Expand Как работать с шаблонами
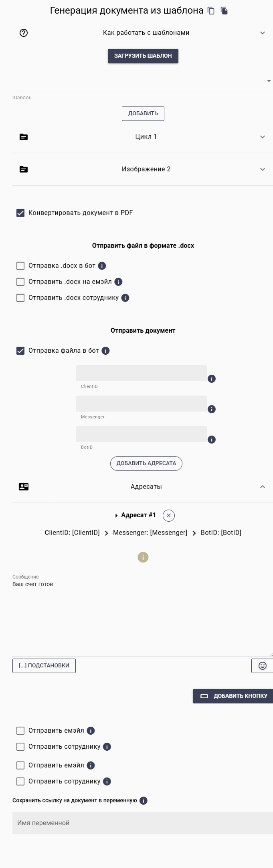The image size is (273, 868). (x=263, y=32)
